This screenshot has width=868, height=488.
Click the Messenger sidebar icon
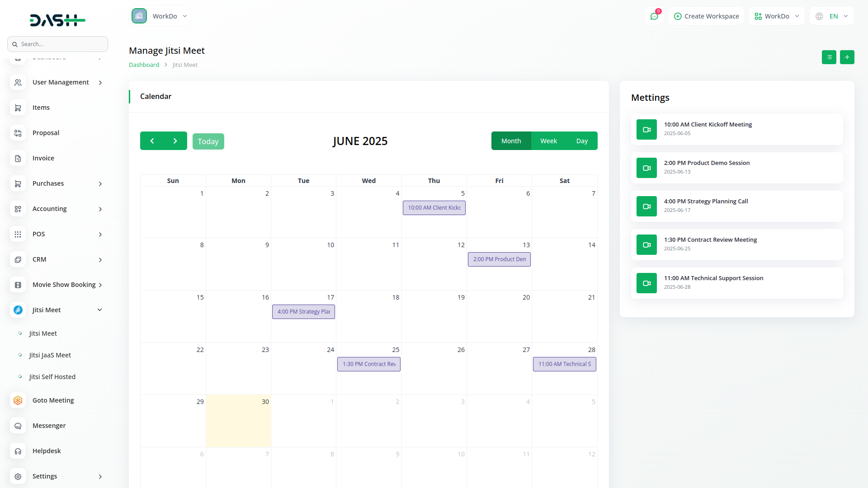18,426
